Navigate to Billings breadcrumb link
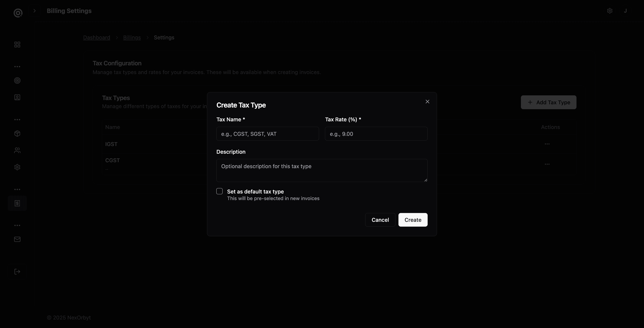 [x=132, y=37]
